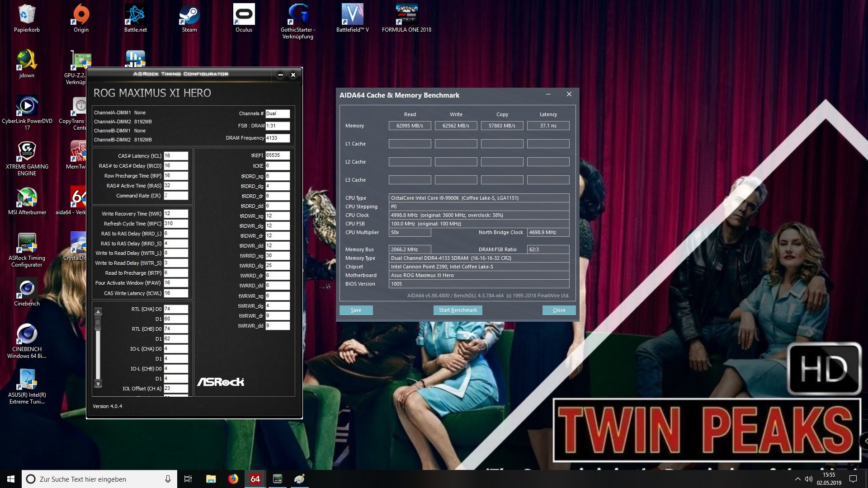Click the L1 Cache Read result box

(x=410, y=144)
